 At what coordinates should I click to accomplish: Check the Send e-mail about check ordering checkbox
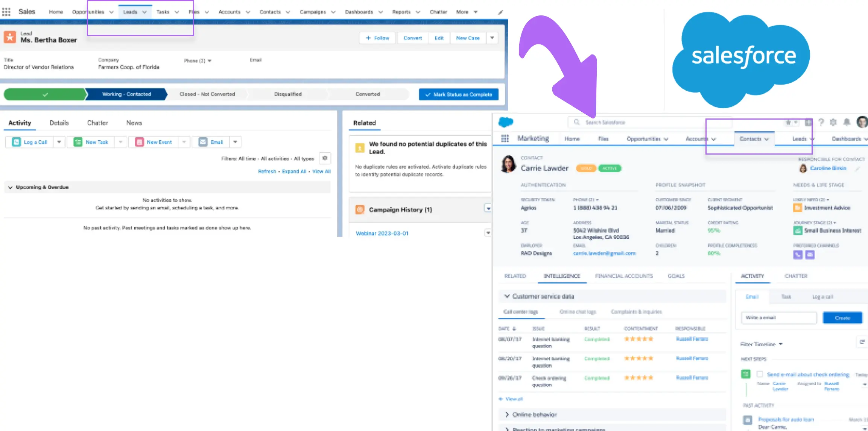760,374
